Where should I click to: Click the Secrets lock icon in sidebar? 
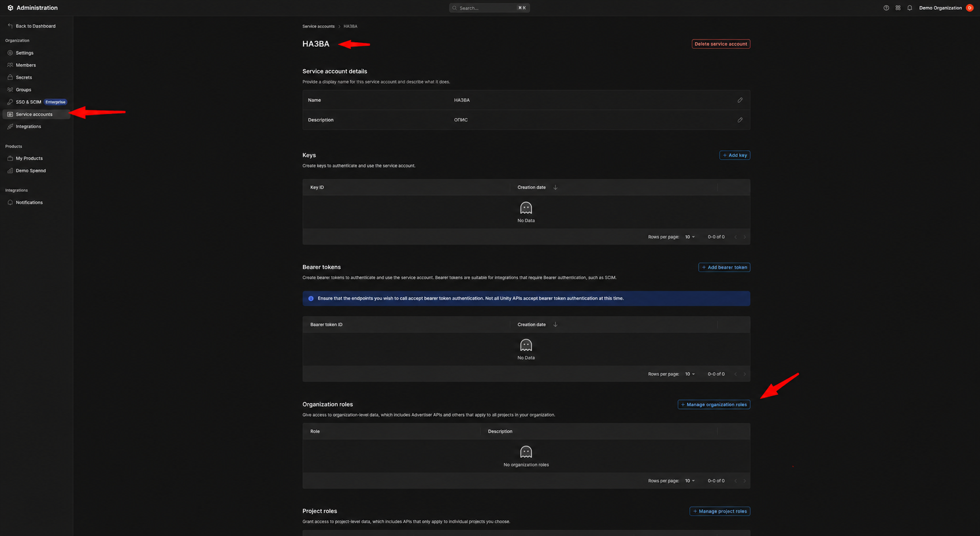(10, 77)
